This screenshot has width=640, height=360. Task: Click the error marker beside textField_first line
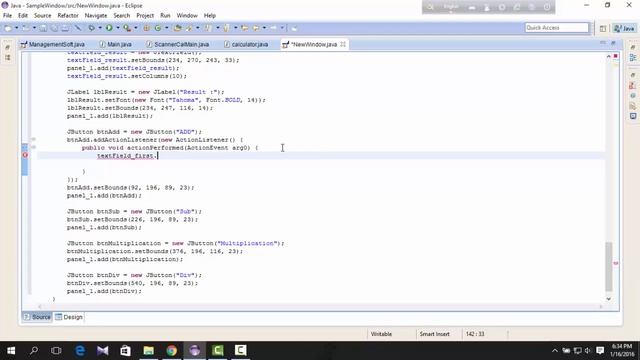click(25, 156)
